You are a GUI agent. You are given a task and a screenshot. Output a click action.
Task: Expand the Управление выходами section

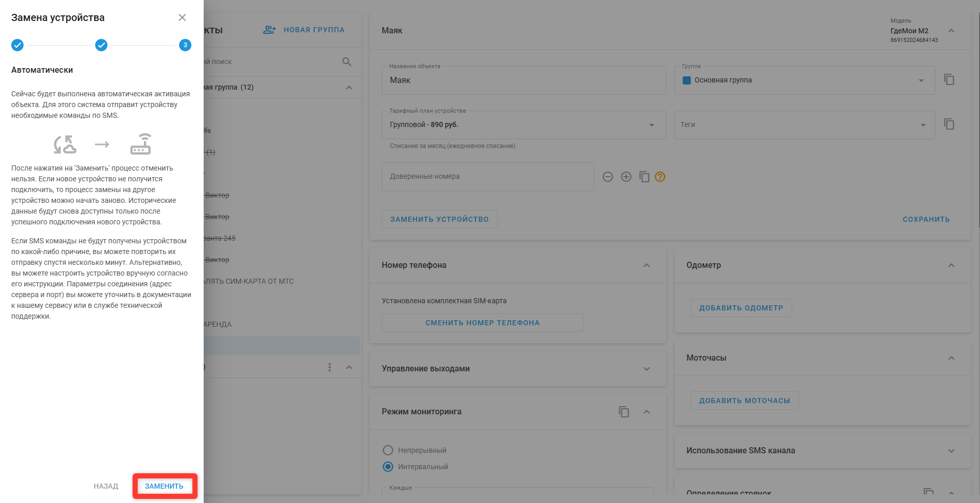tap(646, 369)
